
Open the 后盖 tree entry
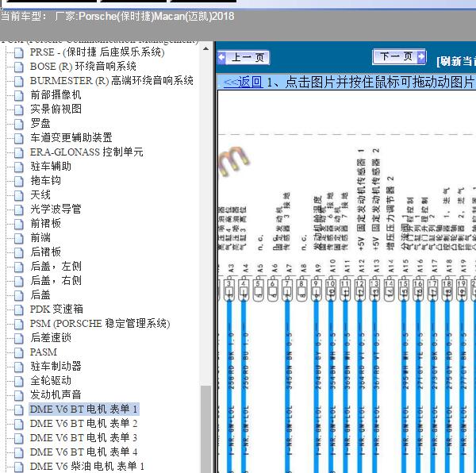pos(40,295)
